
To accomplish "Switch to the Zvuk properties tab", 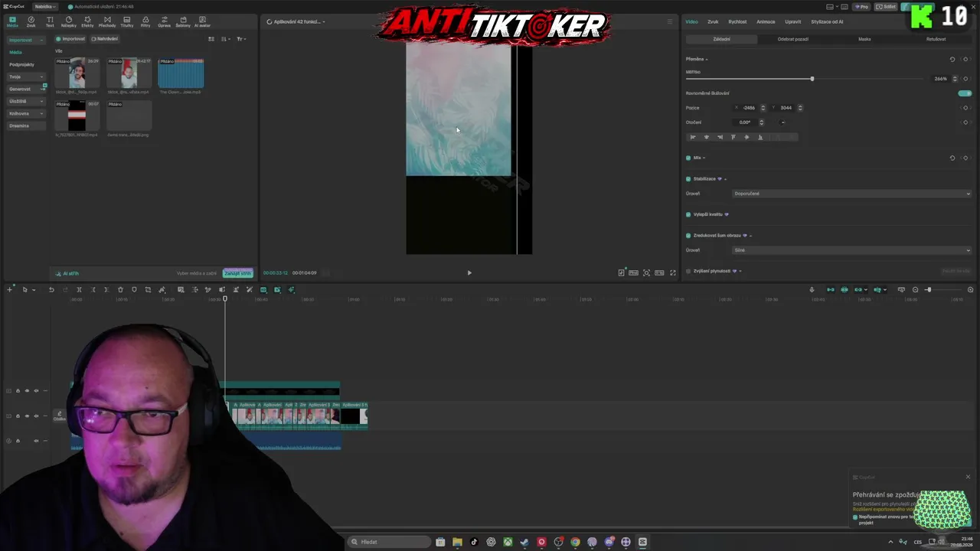I will pos(713,21).
